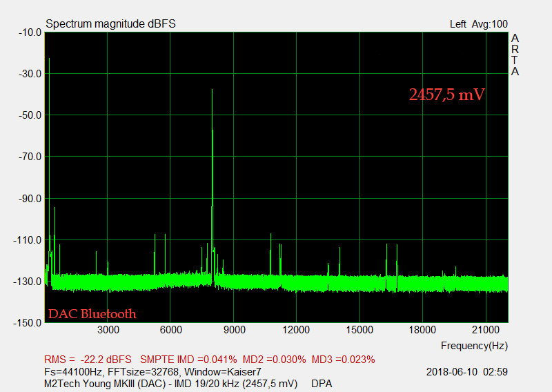This screenshot has width=552, height=392.
Task: Click the 'IMD 19/20 kHz' caption text
Action: [206, 384]
